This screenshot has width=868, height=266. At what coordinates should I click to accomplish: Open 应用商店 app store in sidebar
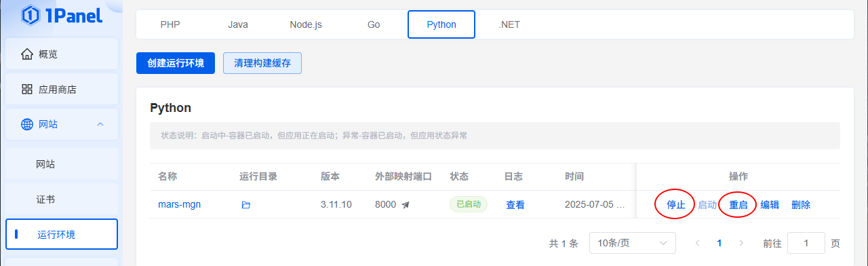[62, 89]
